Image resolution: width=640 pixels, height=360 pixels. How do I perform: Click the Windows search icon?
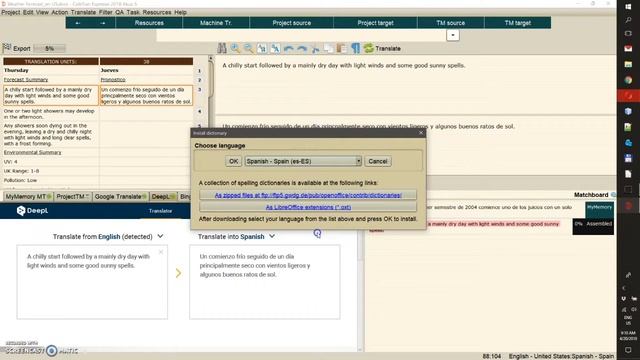(x=628, y=20)
